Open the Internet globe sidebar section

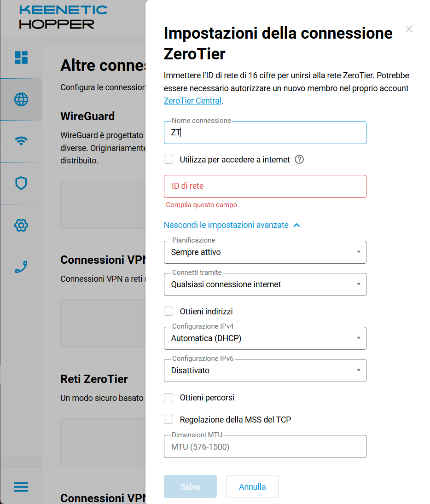click(x=21, y=99)
